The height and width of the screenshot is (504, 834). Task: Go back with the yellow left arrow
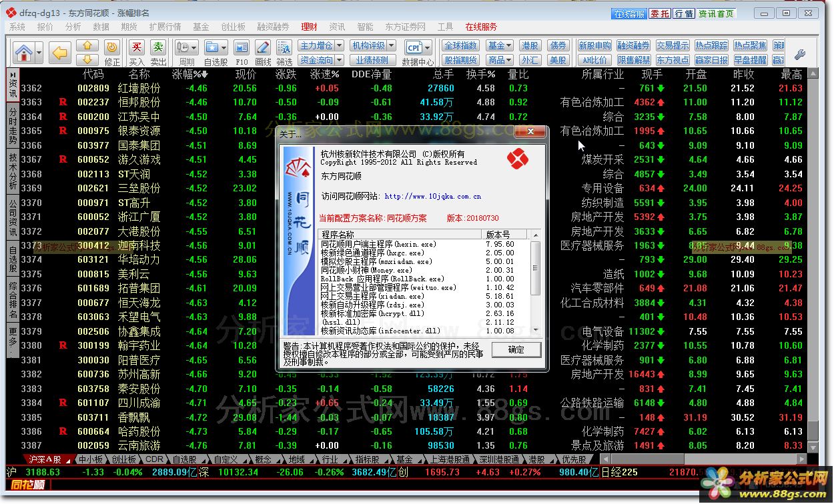[61, 52]
